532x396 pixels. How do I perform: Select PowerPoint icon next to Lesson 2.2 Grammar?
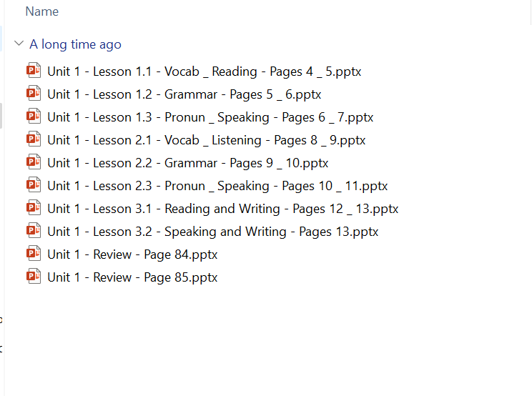(33, 162)
